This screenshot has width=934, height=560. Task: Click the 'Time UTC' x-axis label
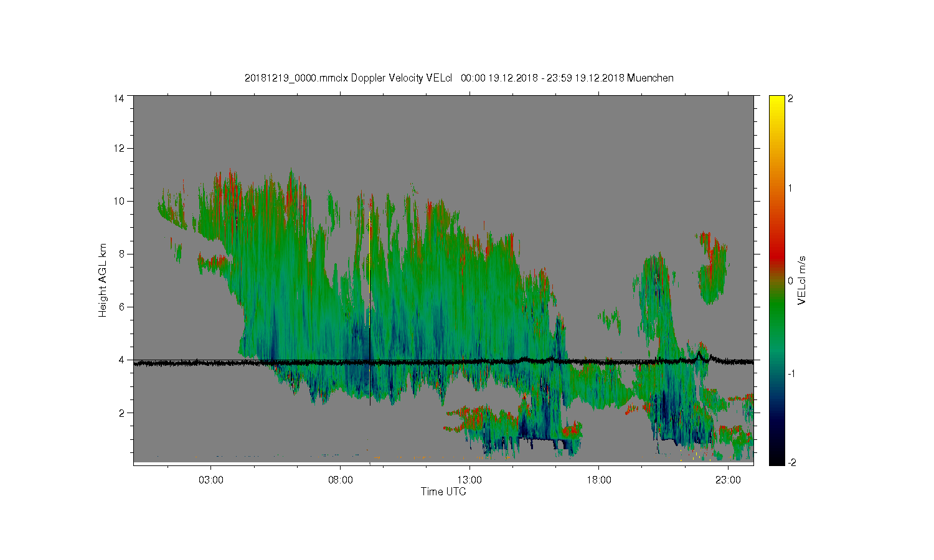(x=443, y=492)
